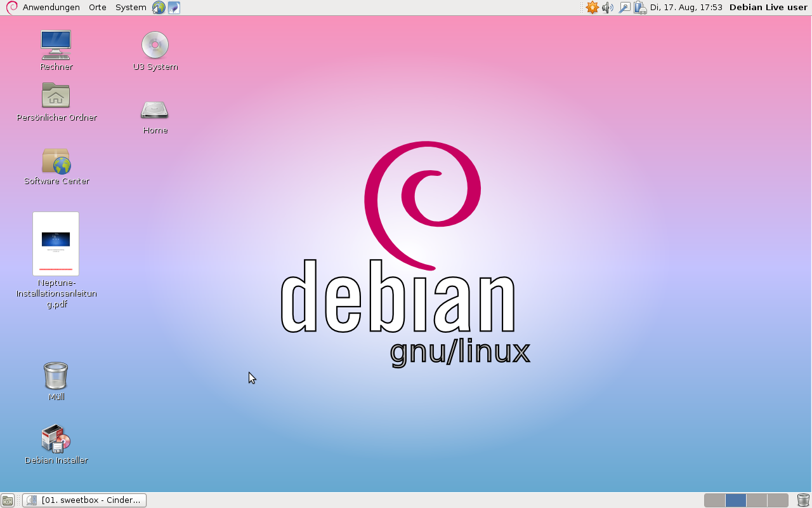Viewport: 812px width, 508px height.
Task: Switch to the fourth workspace
Action: pos(778,500)
